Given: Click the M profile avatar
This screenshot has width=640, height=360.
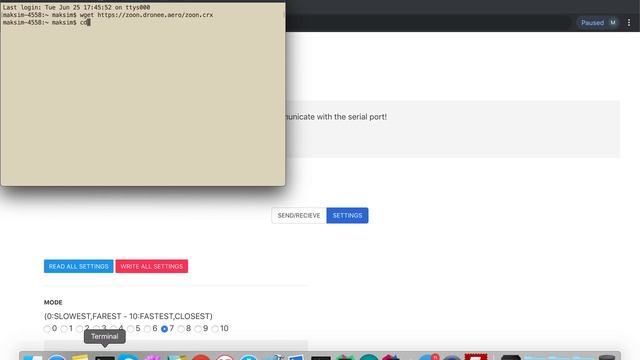Looking at the screenshot, I should point(613,22).
